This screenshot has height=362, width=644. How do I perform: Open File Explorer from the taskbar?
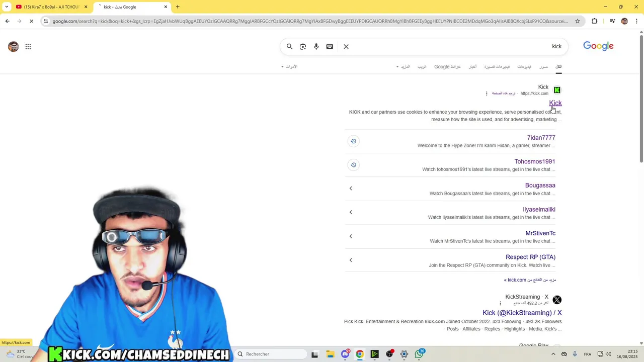[330, 354]
